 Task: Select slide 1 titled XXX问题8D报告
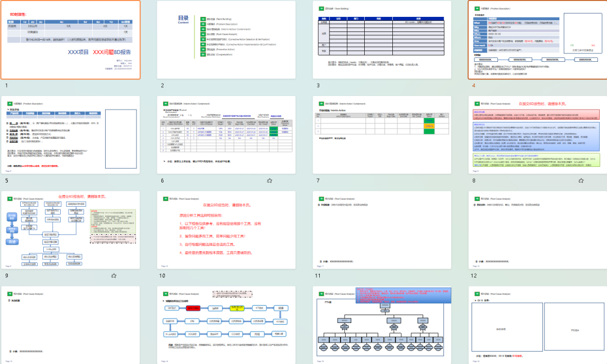(x=70, y=40)
